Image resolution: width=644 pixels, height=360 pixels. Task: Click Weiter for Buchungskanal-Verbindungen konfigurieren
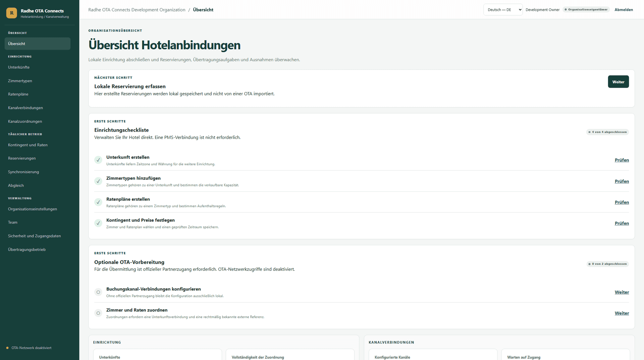tap(622, 292)
